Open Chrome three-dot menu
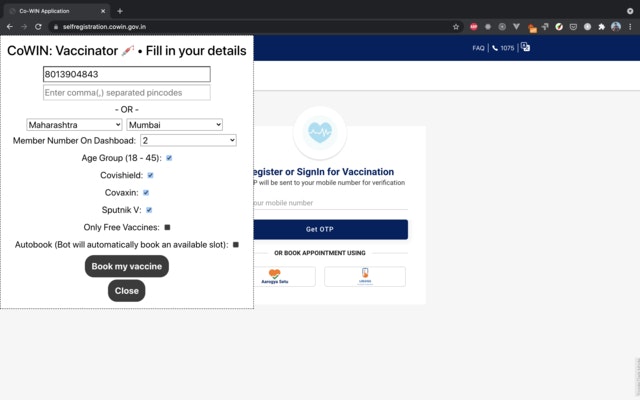The height and width of the screenshot is (400, 640). pos(630,27)
